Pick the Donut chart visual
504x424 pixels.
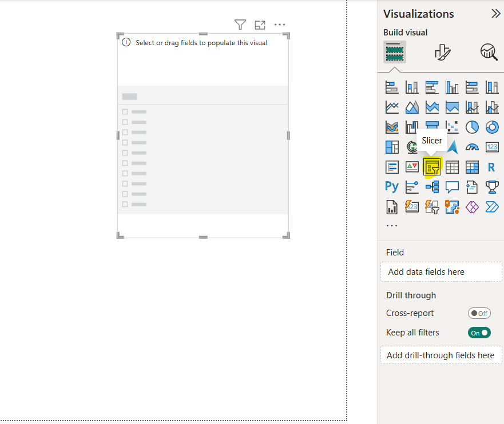click(492, 127)
